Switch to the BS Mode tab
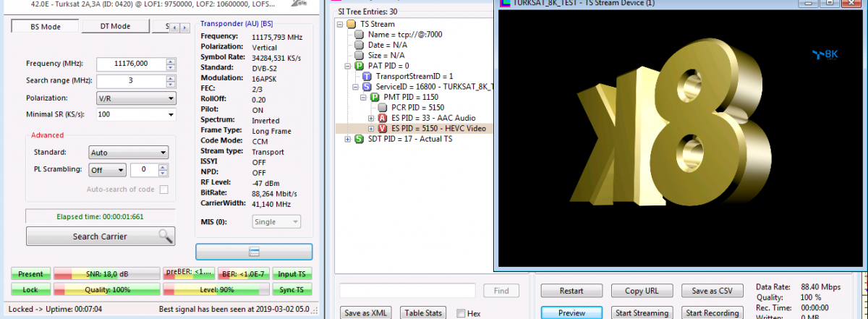The height and width of the screenshot is (319, 868). coord(46,27)
